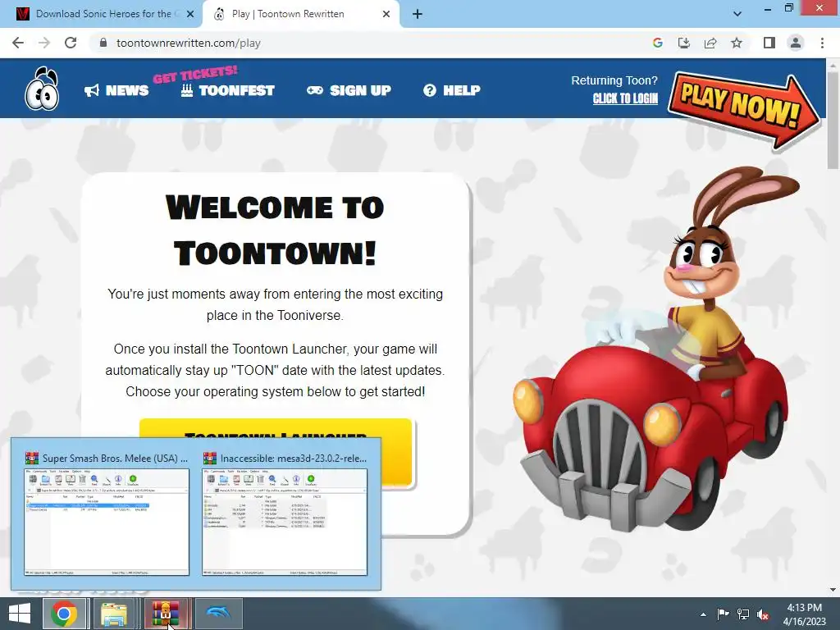Switch to Download Sonic Heroes tab

102,14
